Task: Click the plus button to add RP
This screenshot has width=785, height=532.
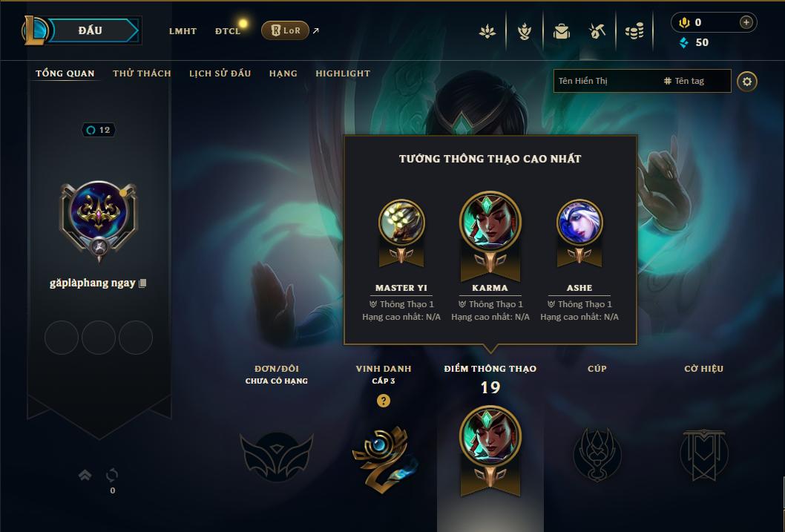Action: coord(746,22)
